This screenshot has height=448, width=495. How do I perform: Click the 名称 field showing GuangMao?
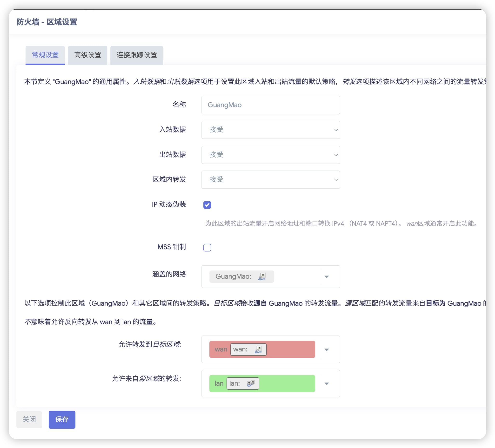click(x=270, y=105)
